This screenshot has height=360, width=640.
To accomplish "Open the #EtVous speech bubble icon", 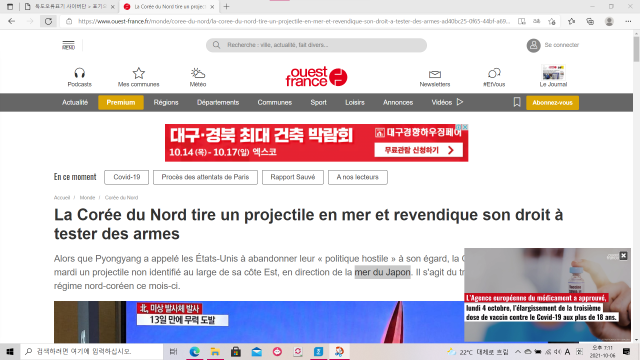I will coord(494,73).
